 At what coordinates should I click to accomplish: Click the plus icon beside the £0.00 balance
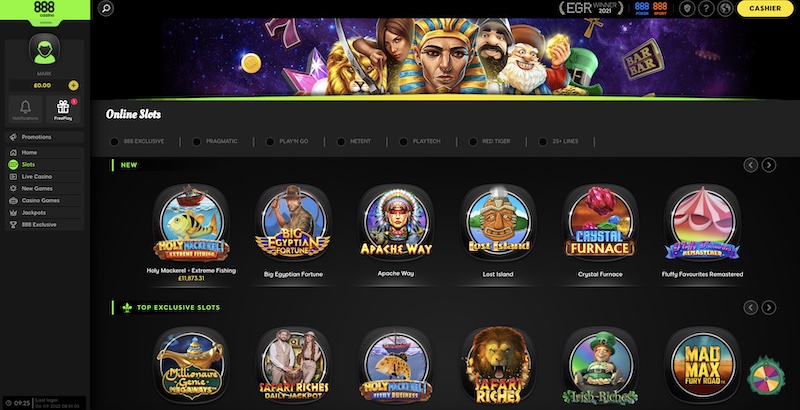(x=73, y=86)
